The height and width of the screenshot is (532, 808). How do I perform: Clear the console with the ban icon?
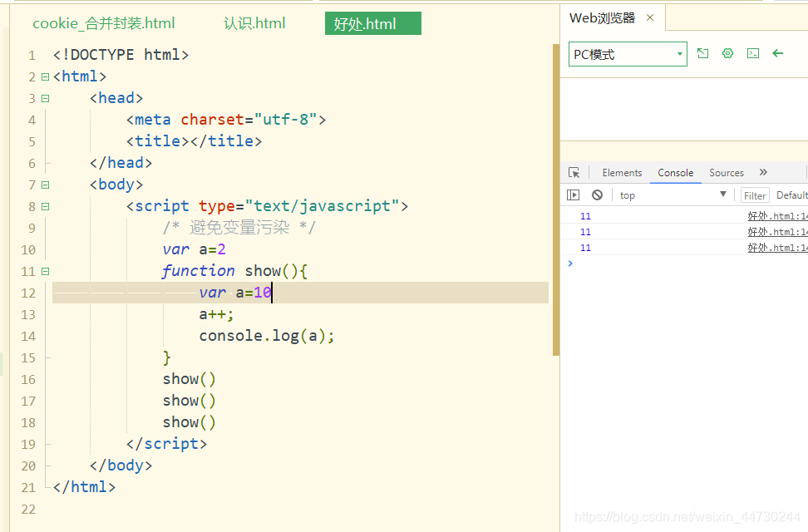click(597, 195)
